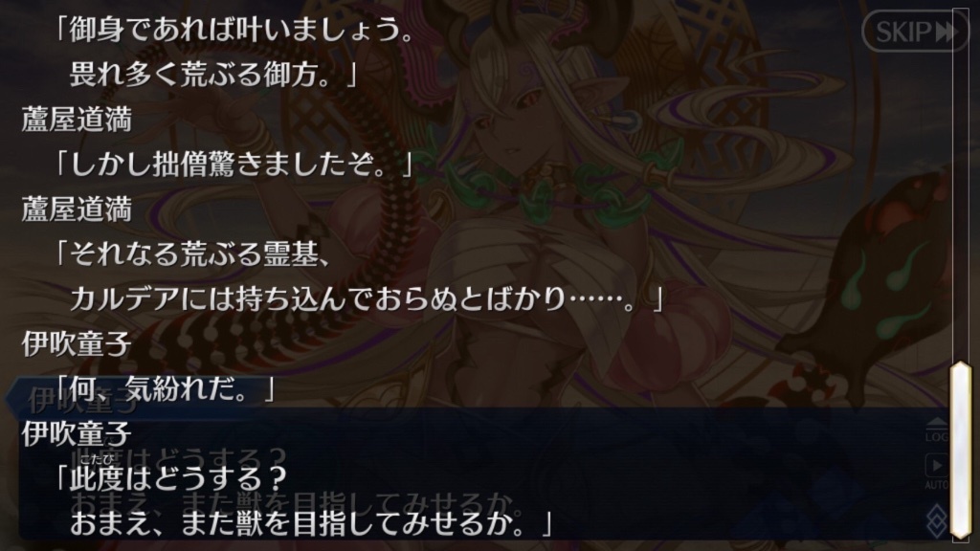Click the upper scrollbar track
Image resolution: width=980 pixels, height=551 pixels.
tap(961, 185)
